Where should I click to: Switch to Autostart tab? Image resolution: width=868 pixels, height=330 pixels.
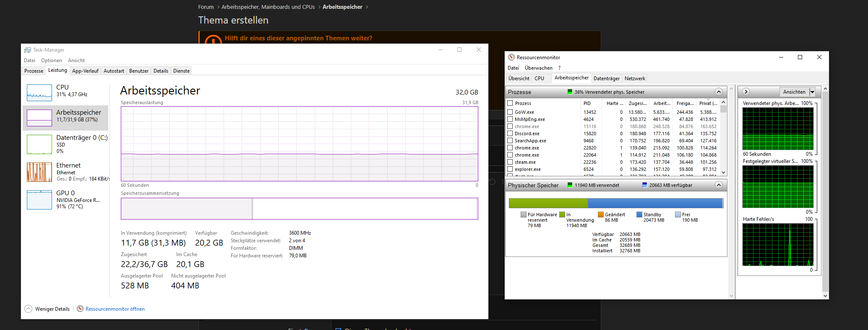coord(114,71)
